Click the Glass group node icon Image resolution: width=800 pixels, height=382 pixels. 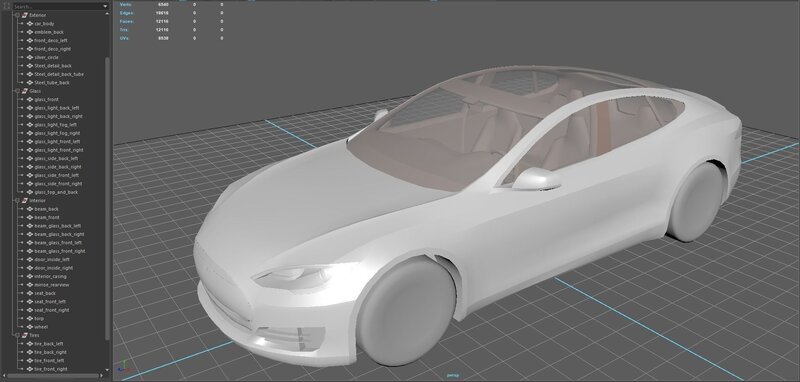pos(24,91)
